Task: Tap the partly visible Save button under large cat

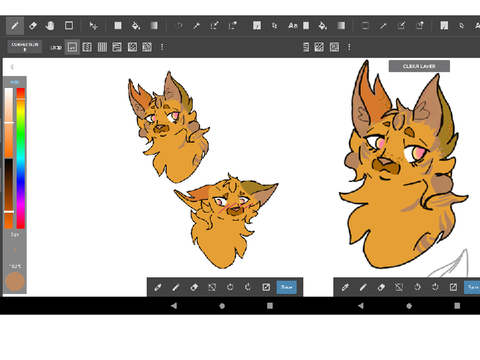Action: click(472, 287)
